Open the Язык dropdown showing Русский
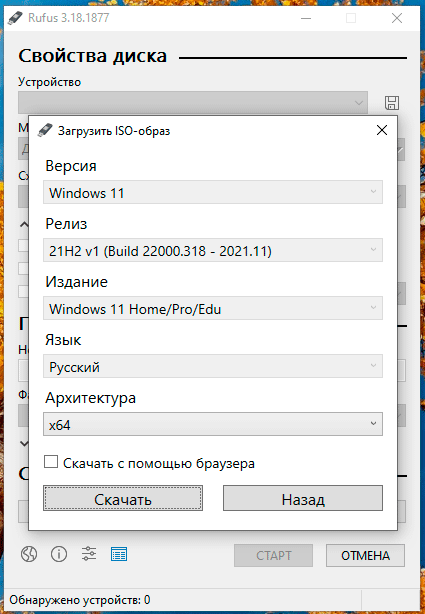 tap(213, 366)
